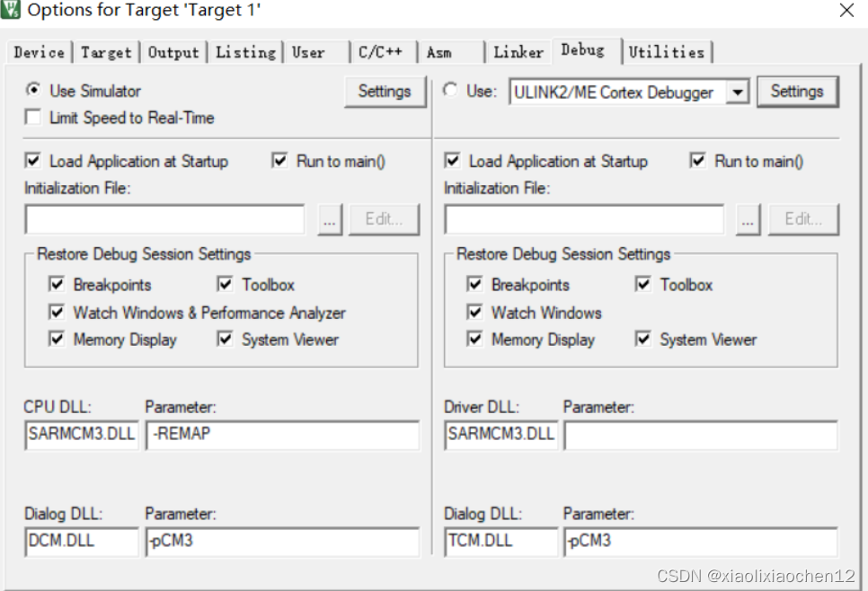Toggle simulator Toolbox checkbox
Viewport: 868px width, 591px height.
click(x=225, y=284)
